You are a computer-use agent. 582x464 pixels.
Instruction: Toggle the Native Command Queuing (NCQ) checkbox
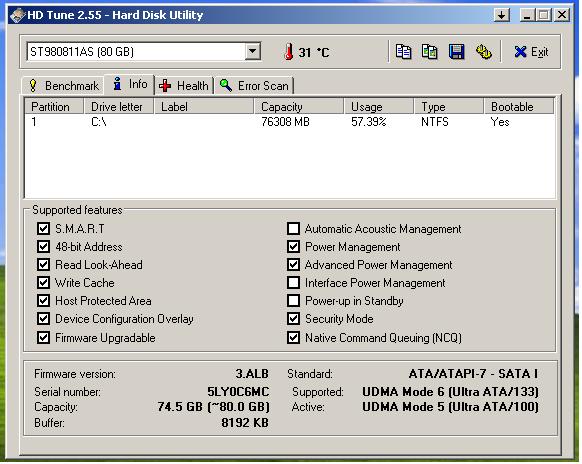pyautogui.click(x=293, y=337)
